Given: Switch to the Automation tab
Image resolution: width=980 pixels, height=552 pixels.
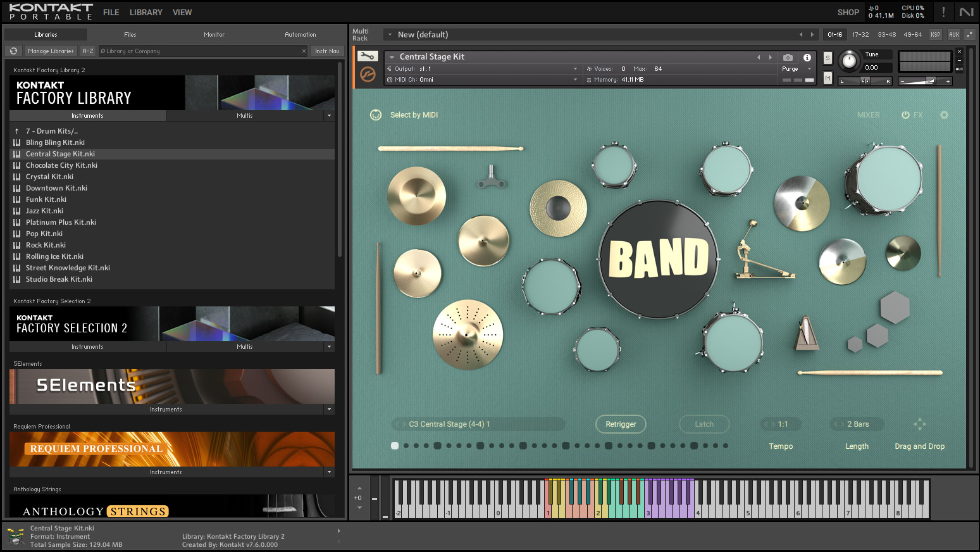Looking at the screenshot, I should point(301,35).
